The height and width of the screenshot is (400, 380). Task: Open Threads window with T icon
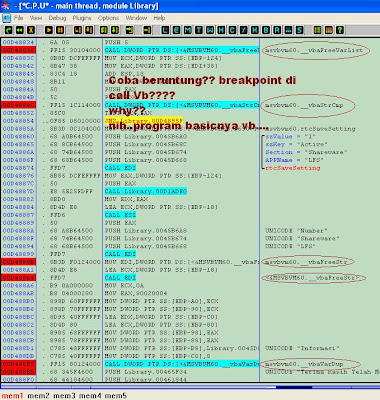(199, 30)
